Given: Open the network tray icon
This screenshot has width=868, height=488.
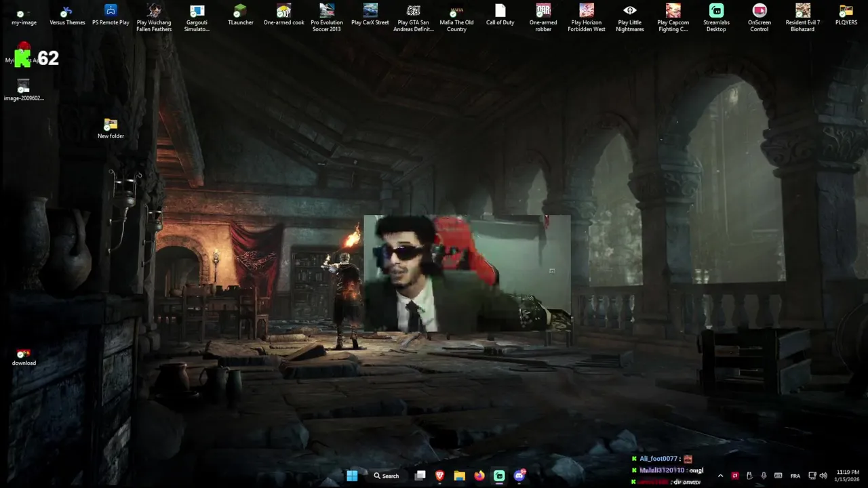Looking at the screenshot, I should 812,476.
